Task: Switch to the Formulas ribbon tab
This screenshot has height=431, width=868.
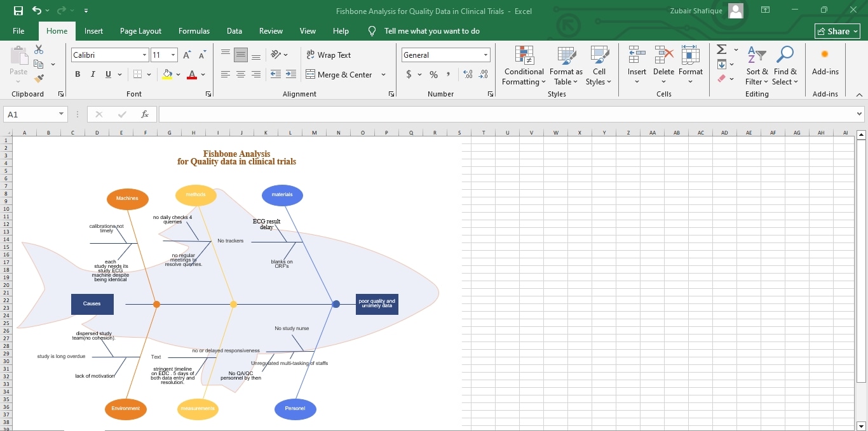Action: (194, 30)
